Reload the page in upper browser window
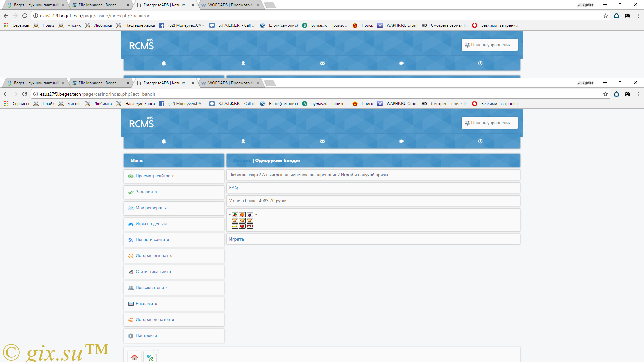 (25, 16)
